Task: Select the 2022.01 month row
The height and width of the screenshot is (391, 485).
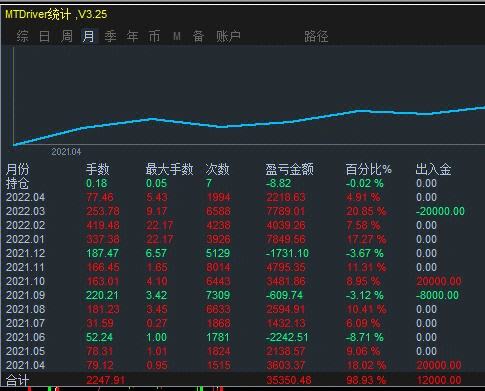Action: (x=242, y=239)
